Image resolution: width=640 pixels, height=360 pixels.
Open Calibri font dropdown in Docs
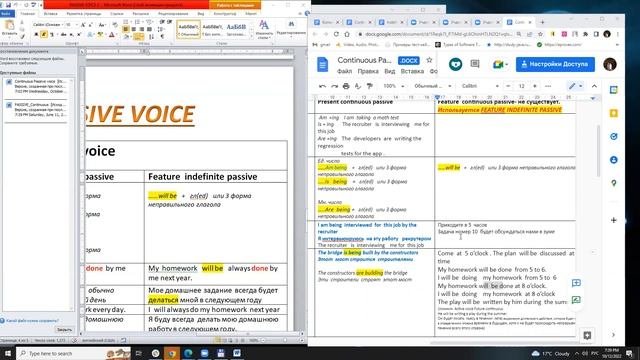480,86
